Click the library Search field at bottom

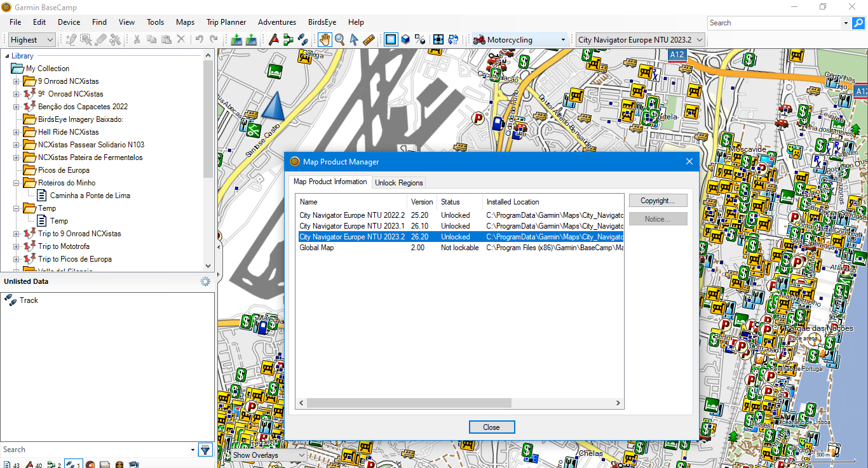(x=95, y=450)
